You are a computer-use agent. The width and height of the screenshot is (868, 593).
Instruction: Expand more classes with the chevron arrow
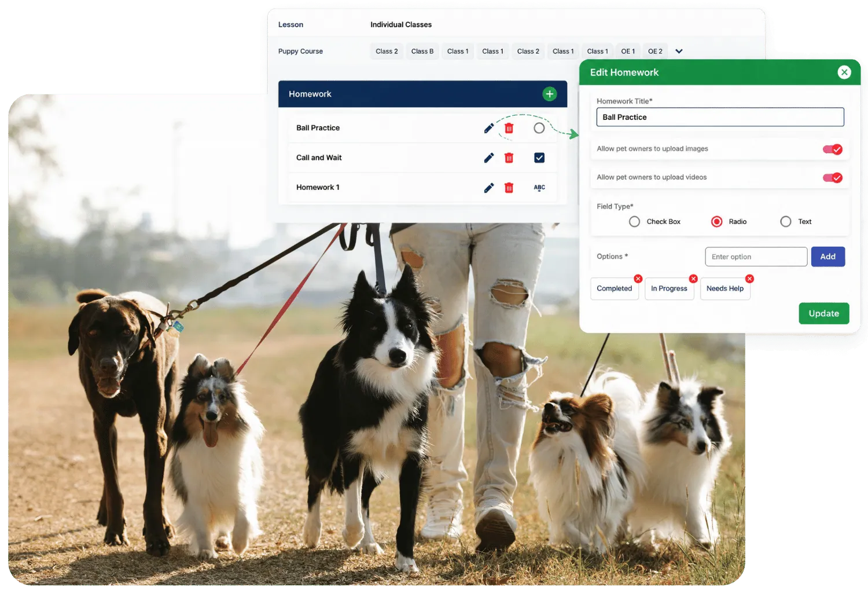click(x=679, y=52)
